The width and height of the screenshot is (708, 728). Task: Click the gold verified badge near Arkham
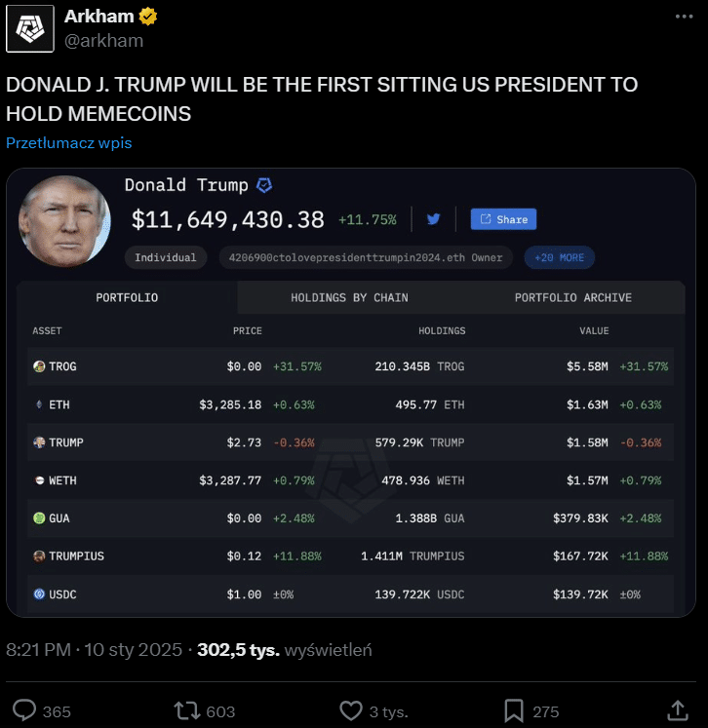point(147,17)
